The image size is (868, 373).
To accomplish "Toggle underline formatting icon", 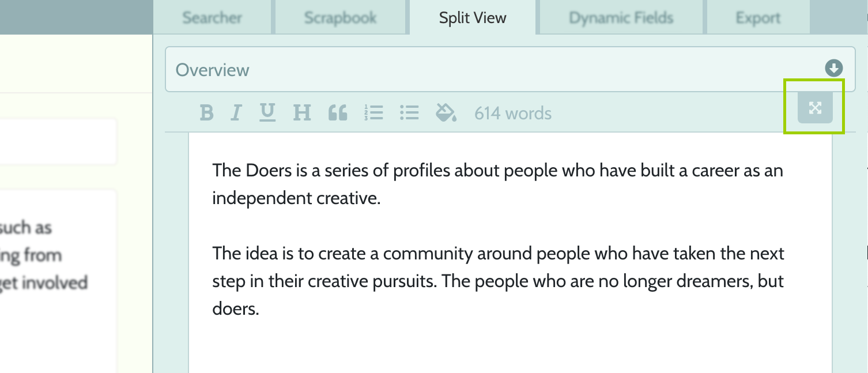I will [x=267, y=112].
